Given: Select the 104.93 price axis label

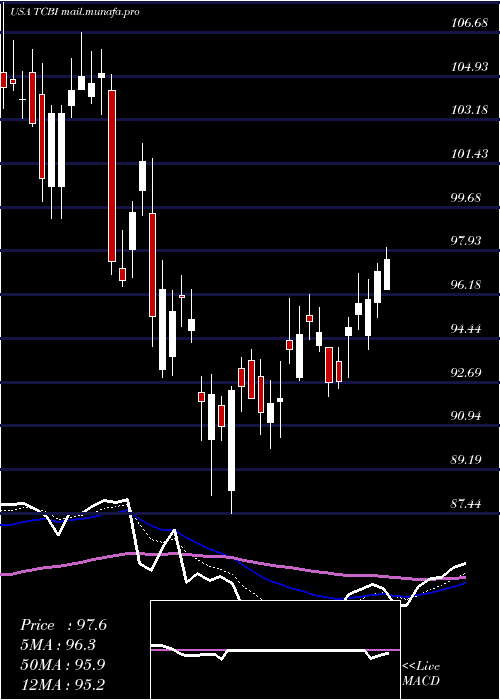Looking at the screenshot, I should click(x=469, y=67).
